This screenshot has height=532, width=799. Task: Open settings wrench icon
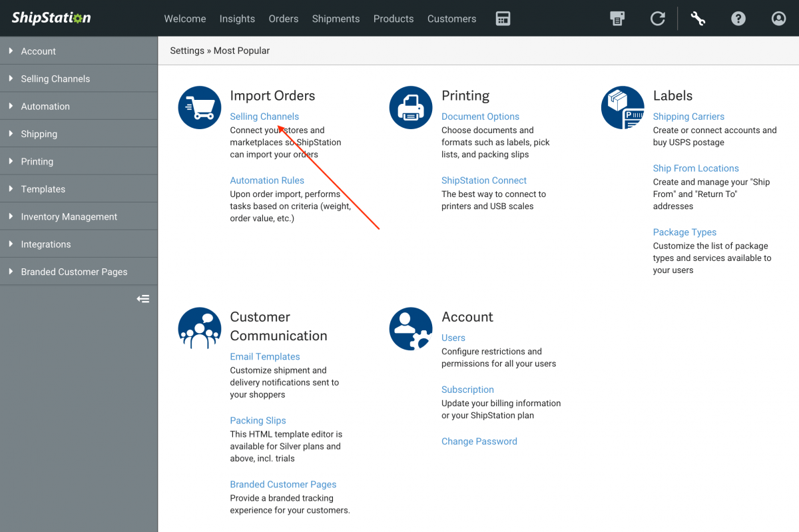tap(698, 19)
